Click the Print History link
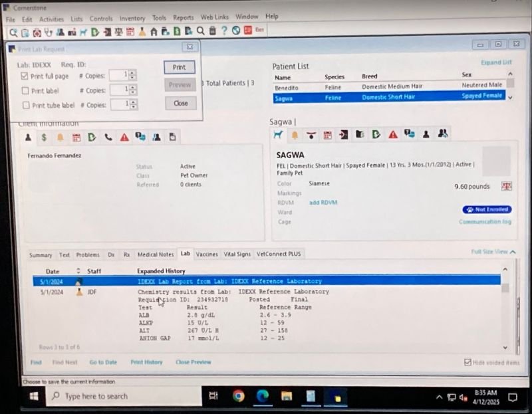This screenshot has height=414, width=532. 146,362
